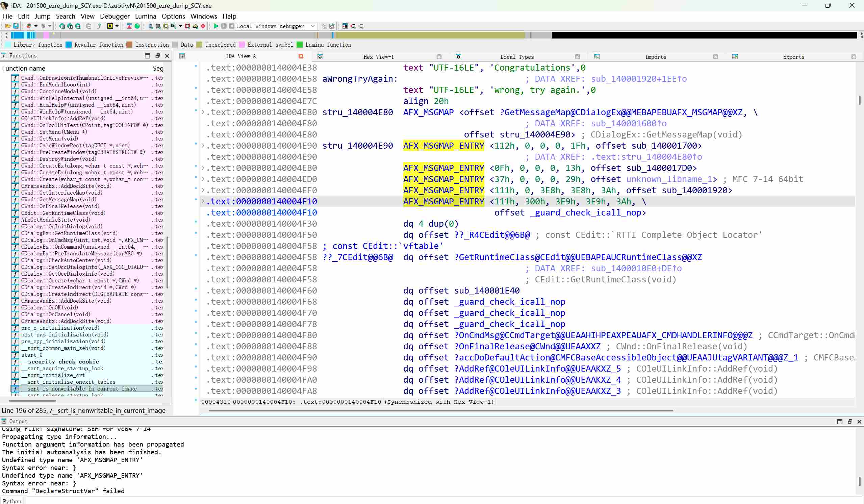This screenshot has height=504, width=864.
Task: Select CDialog::OnInitDialog(void) in Functions list
Action: 62,227
